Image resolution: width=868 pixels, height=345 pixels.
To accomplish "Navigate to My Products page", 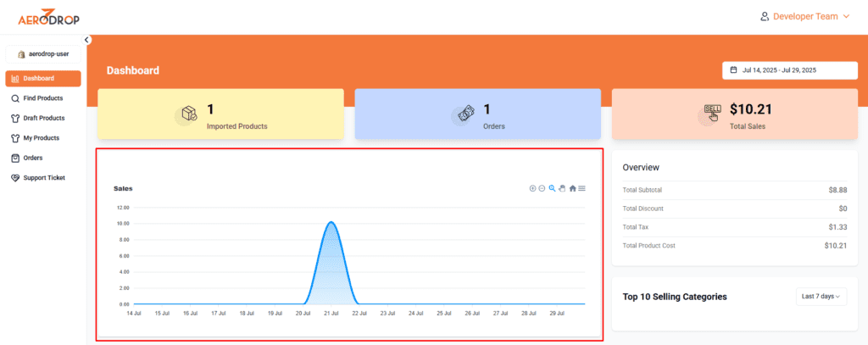I will pyautogui.click(x=41, y=138).
